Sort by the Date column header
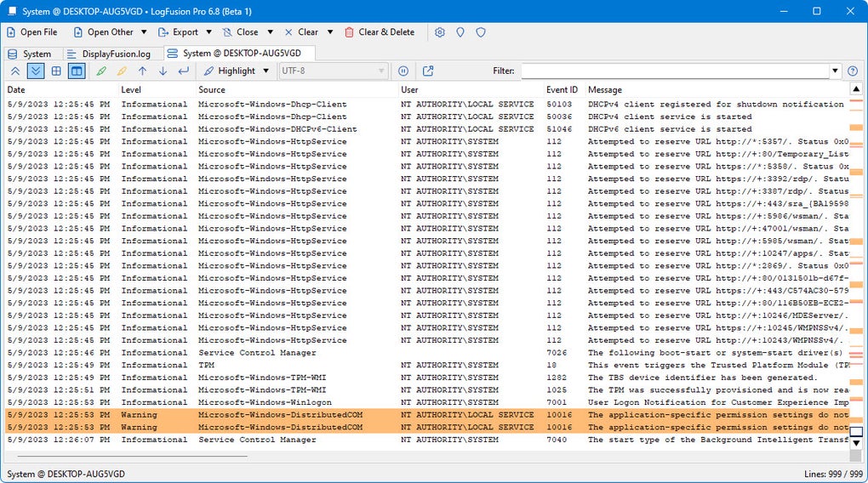Image resolution: width=868 pixels, height=483 pixels. pos(61,89)
